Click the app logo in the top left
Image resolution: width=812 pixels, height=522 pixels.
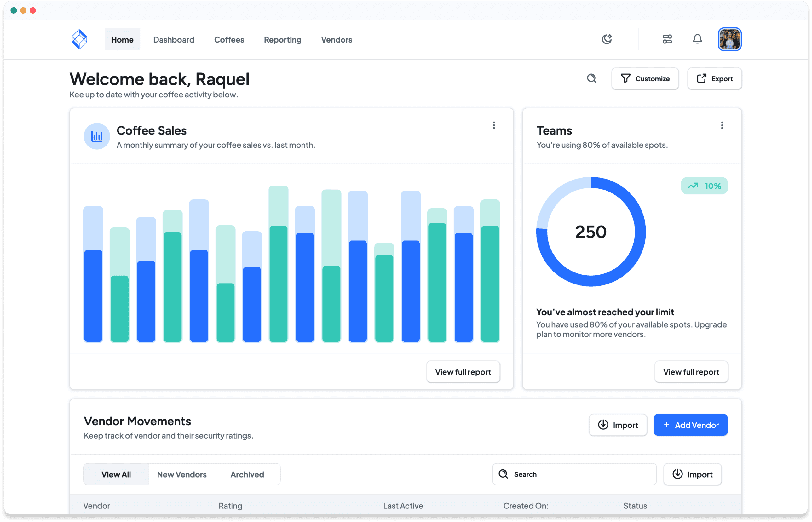79,39
